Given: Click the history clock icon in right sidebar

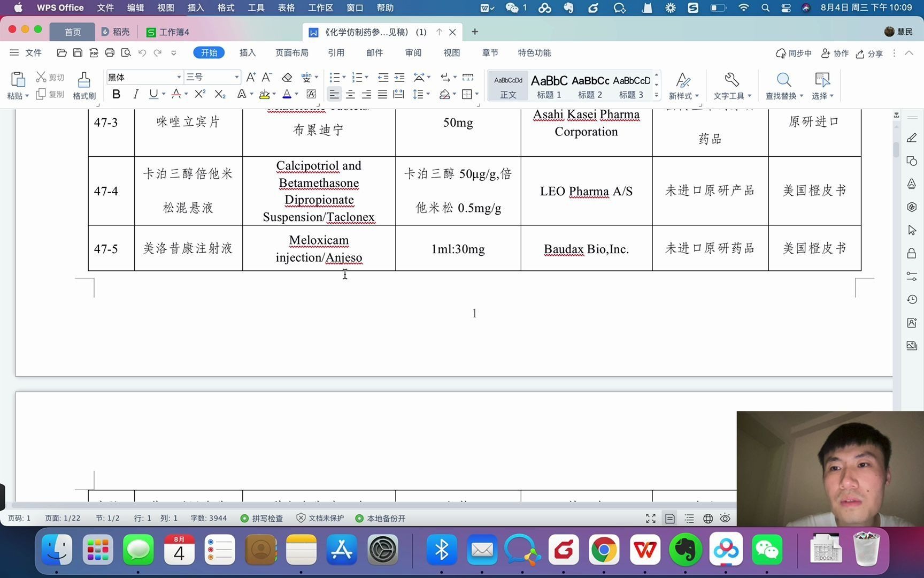Looking at the screenshot, I should click(912, 299).
